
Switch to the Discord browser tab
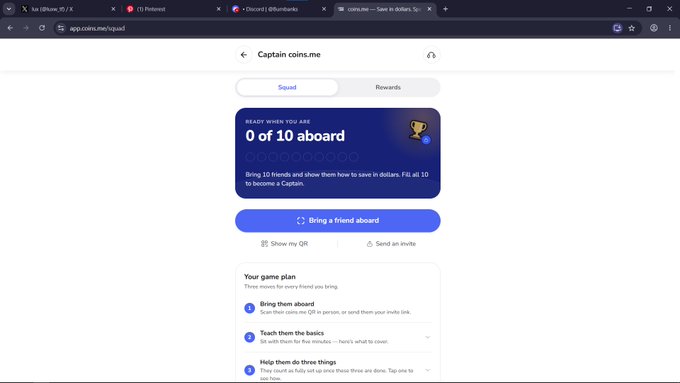pos(278,9)
